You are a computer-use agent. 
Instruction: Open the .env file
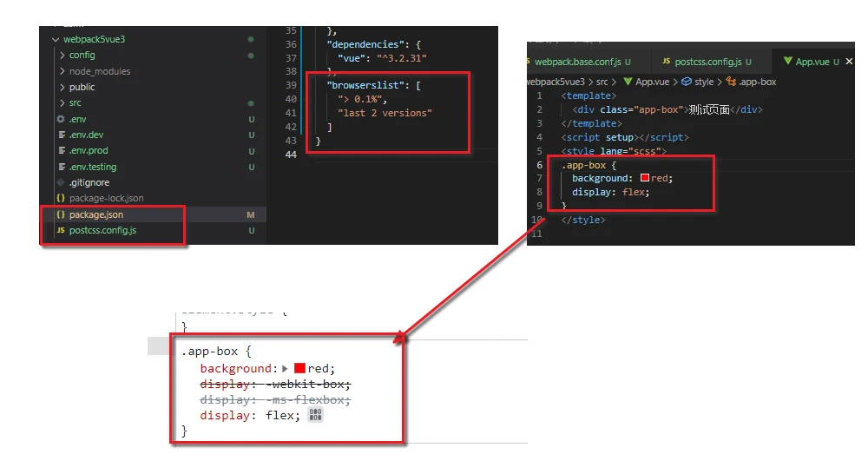(x=77, y=119)
